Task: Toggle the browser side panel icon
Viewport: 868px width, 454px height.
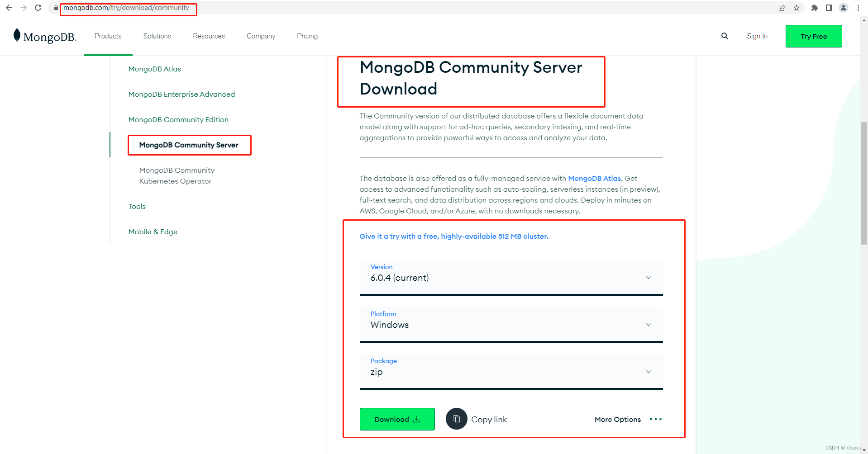Action: coord(829,8)
